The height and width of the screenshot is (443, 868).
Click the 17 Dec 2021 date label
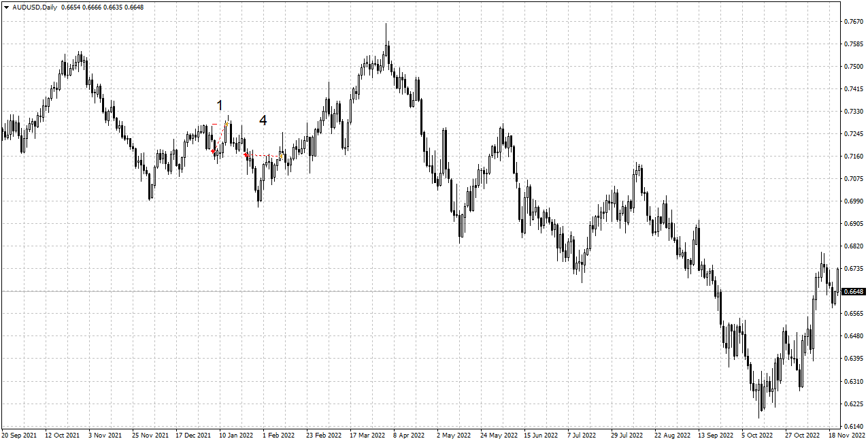coord(194,434)
